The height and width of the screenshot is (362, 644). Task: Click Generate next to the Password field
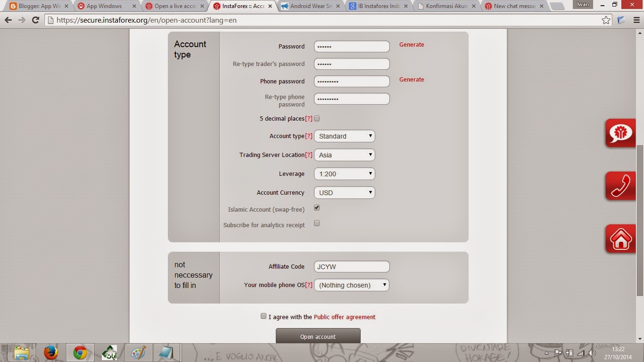pos(412,45)
